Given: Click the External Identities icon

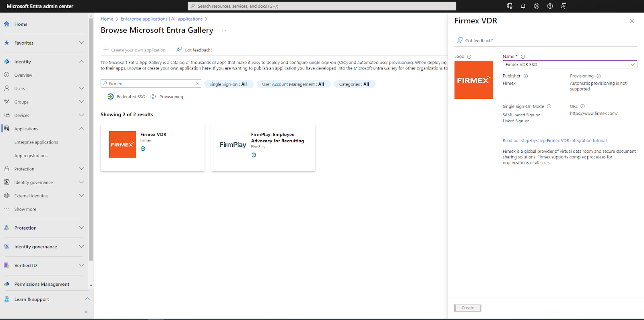Looking at the screenshot, I should pos(7,195).
